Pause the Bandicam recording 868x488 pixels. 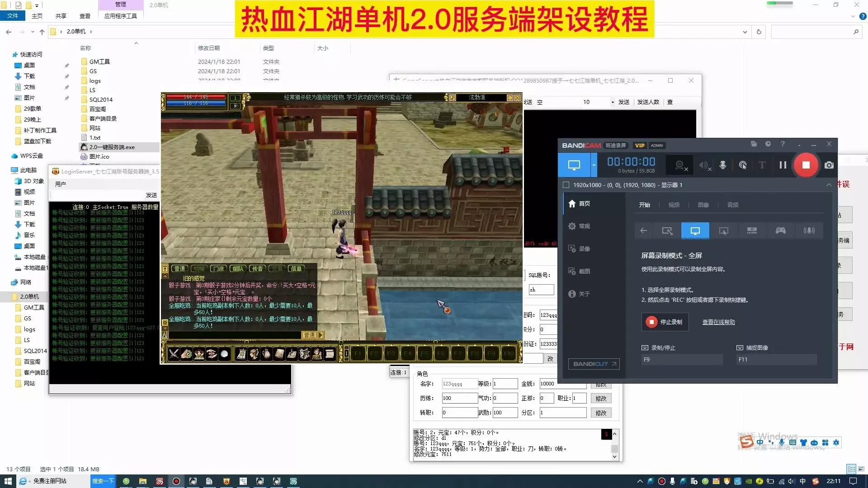click(x=783, y=165)
